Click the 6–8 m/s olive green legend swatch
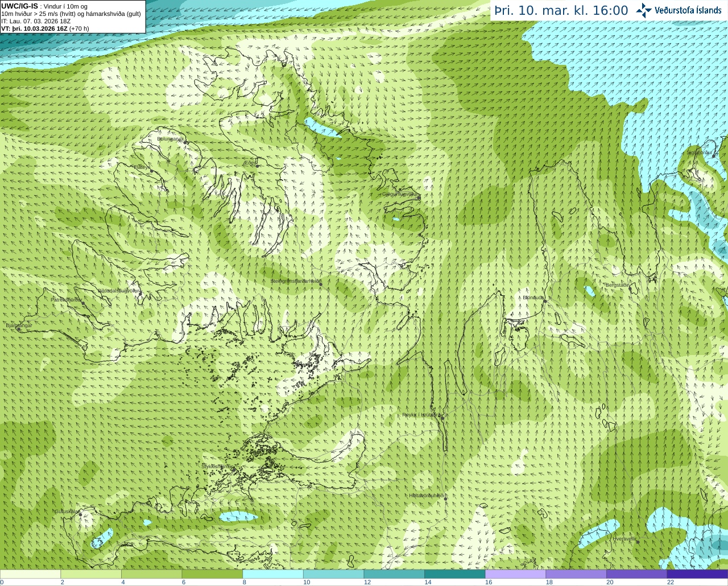 coord(212,574)
